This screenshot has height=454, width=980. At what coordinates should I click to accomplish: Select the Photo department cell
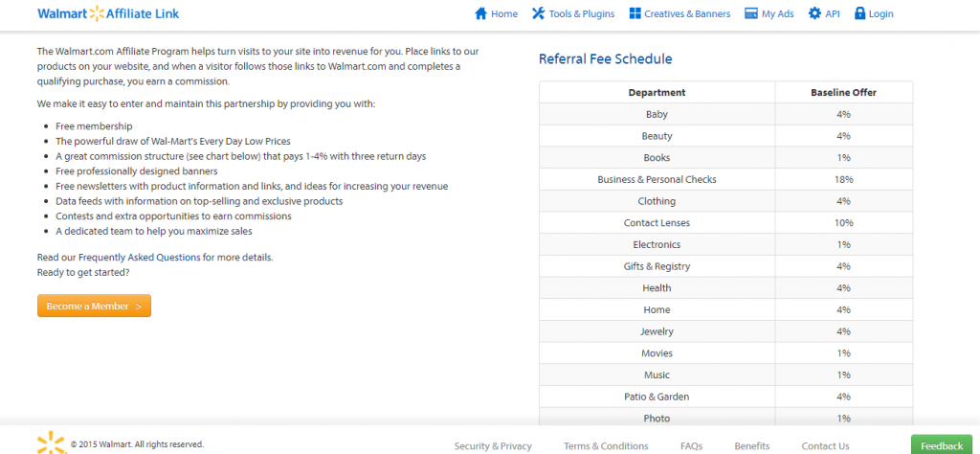pyautogui.click(x=657, y=418)
